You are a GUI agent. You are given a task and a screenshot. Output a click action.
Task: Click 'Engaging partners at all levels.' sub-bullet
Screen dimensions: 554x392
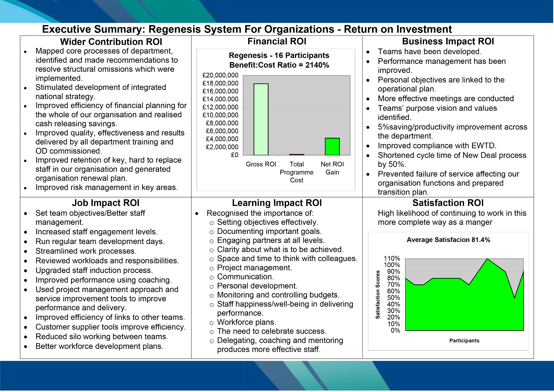point(271,240)
